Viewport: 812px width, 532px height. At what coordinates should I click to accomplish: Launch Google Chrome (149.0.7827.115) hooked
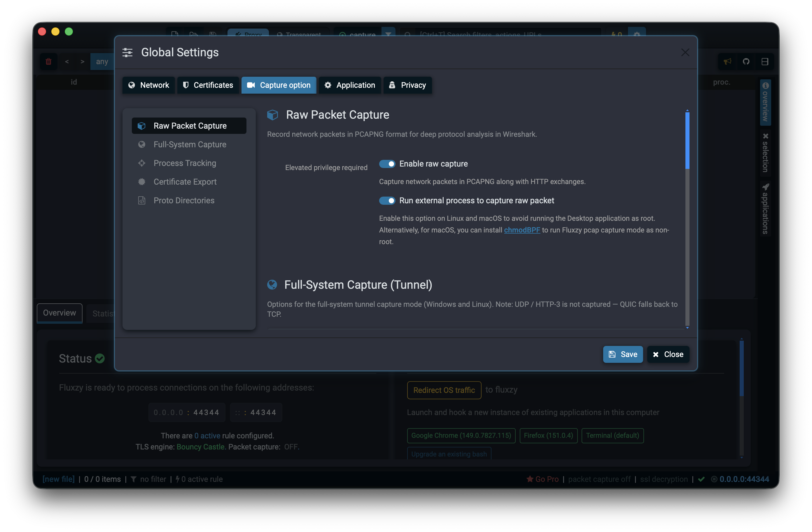click(x=461, y=435)
